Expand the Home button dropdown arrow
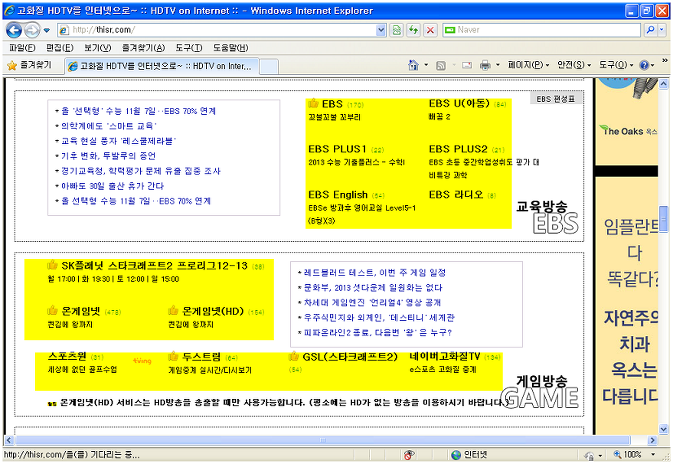Screen dimensions: 673x464 tap(426, 65)
